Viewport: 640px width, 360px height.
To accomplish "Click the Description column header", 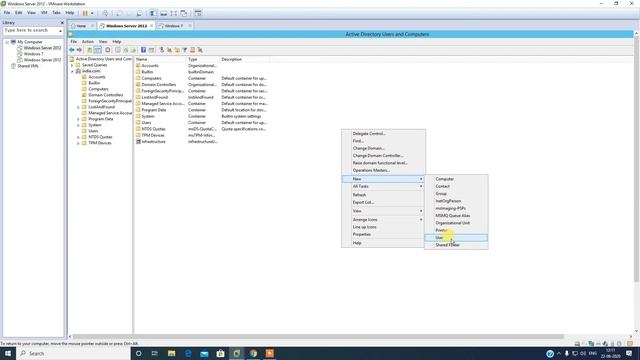I will click(244, 60).
